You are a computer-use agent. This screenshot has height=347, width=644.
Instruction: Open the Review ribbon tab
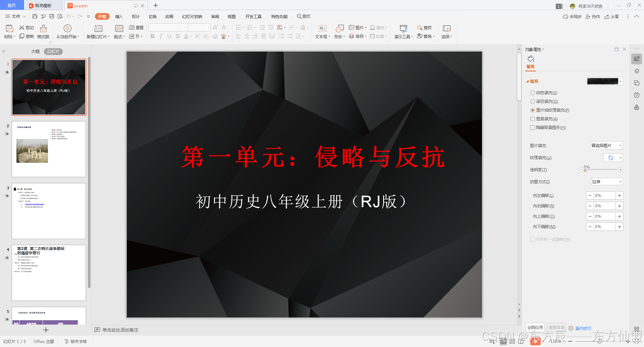[215, 16]
